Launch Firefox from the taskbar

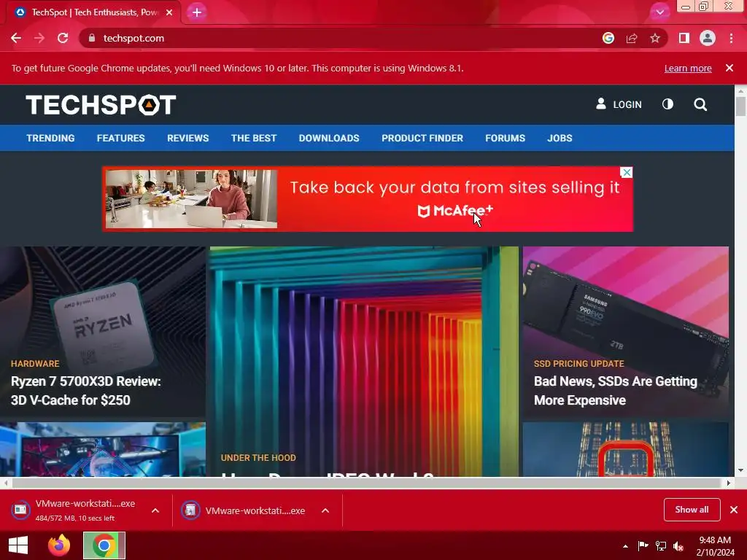[60, 545]
